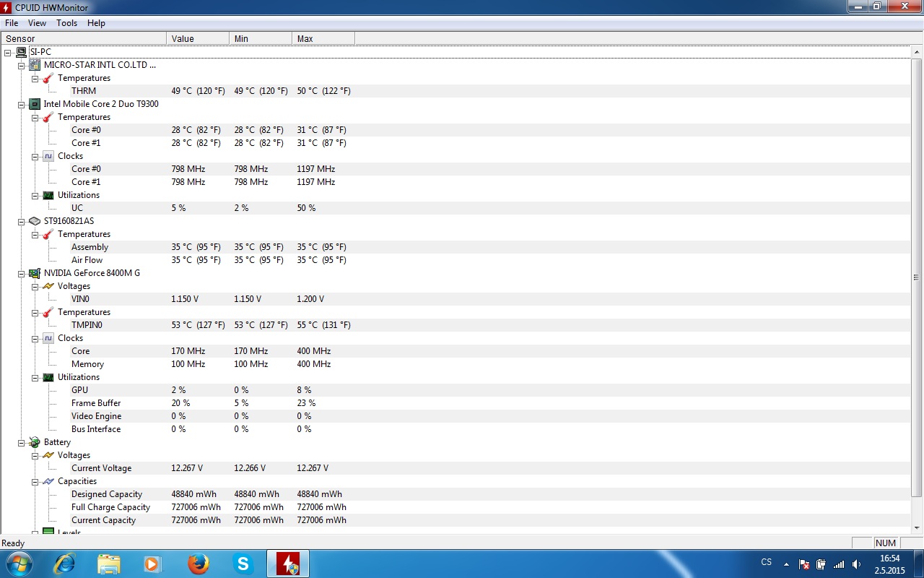Collapse the Battery node
The width and height of the screenshot is (924, 578).
21,442
